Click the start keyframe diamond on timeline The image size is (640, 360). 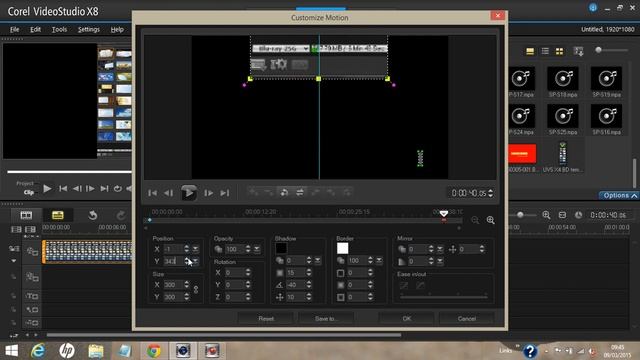pyautogui.click(x=149, y=220)
